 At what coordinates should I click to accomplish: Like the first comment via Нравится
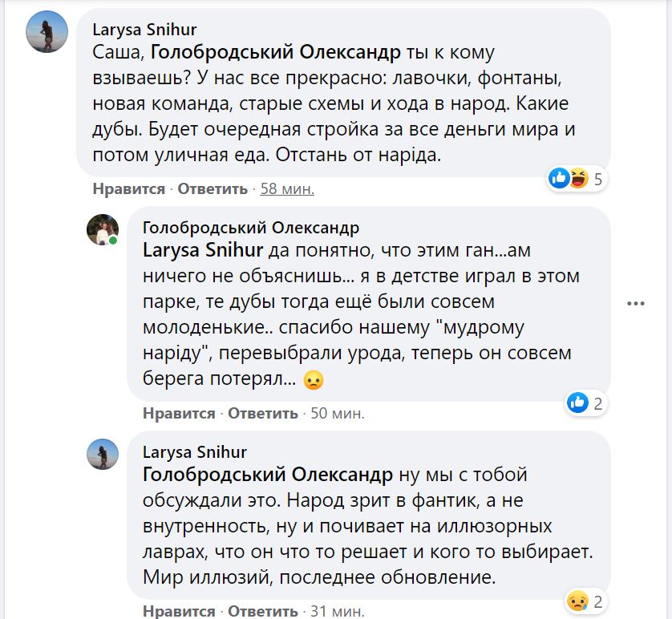(x=128, y=189)
